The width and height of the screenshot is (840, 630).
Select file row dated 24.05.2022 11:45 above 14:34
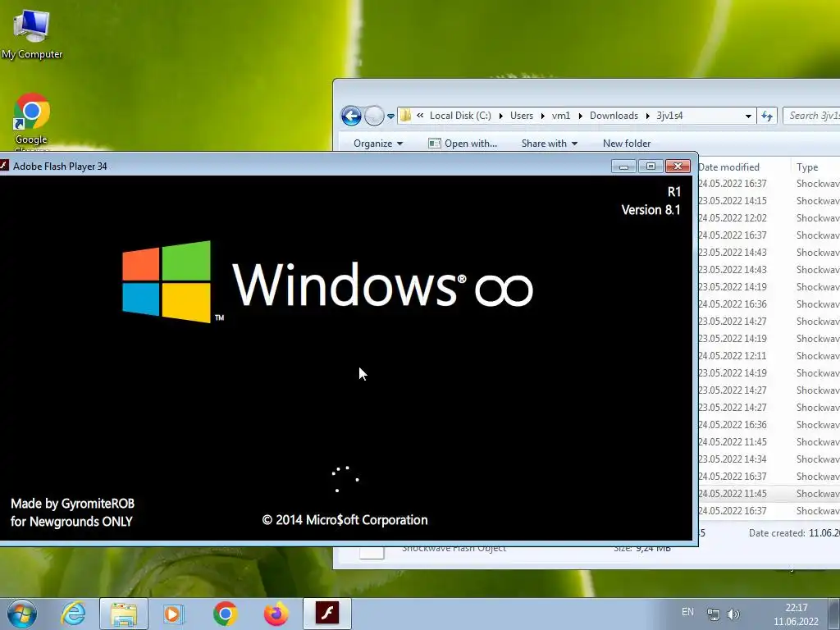point(769,442)
